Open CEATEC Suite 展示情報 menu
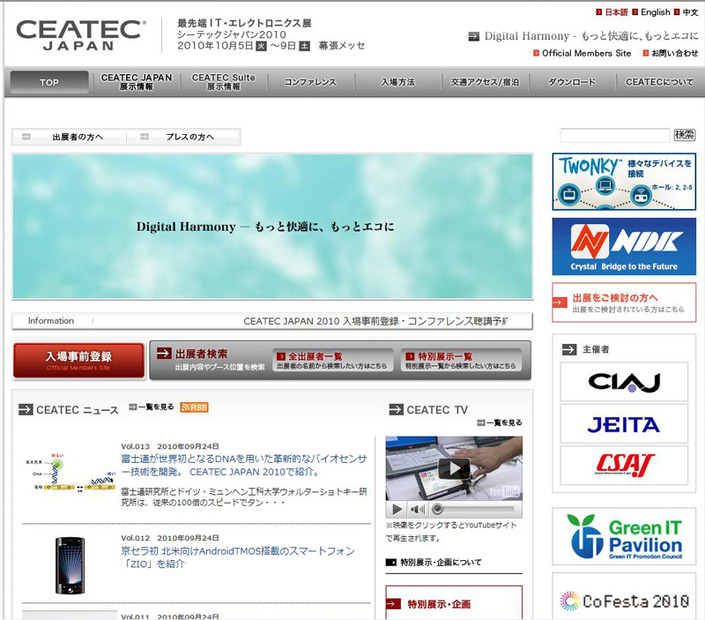705x620 pixels. [x=223, y=82]
